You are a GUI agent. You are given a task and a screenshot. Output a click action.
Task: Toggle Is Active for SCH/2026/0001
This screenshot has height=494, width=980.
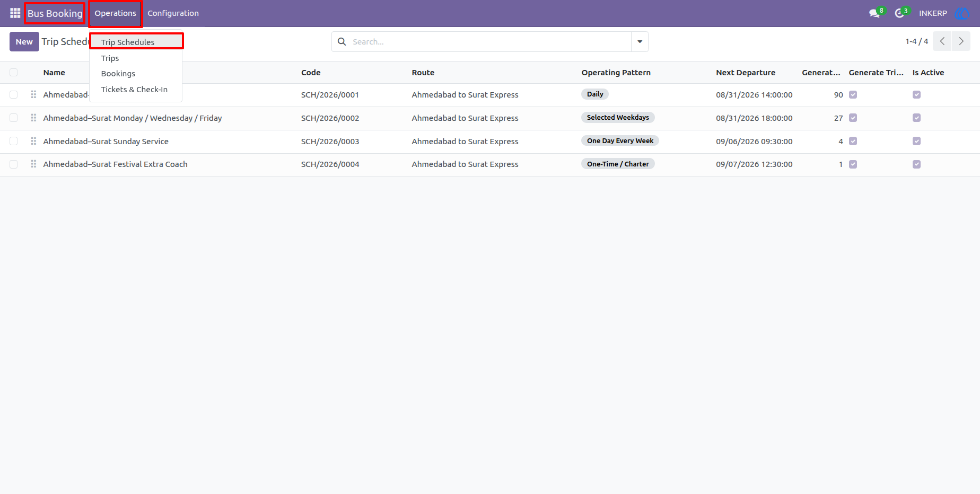click(916, 94)
